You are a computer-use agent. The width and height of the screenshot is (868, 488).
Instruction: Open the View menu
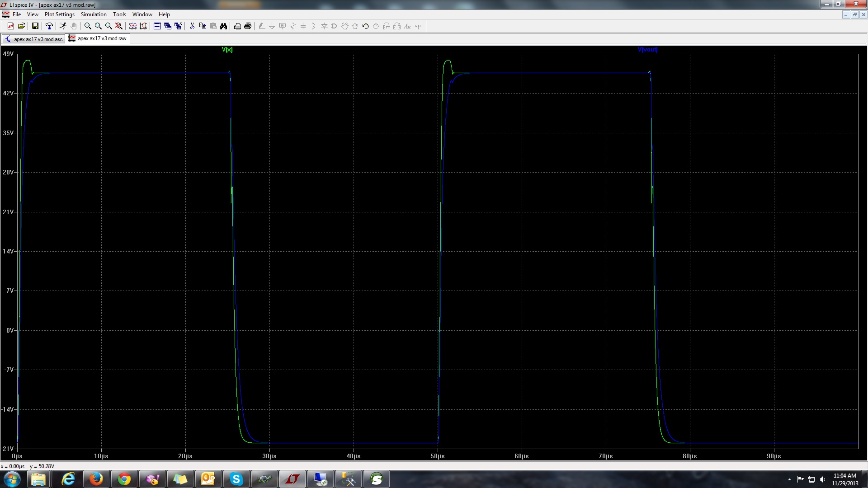click(x=33, y=14)
